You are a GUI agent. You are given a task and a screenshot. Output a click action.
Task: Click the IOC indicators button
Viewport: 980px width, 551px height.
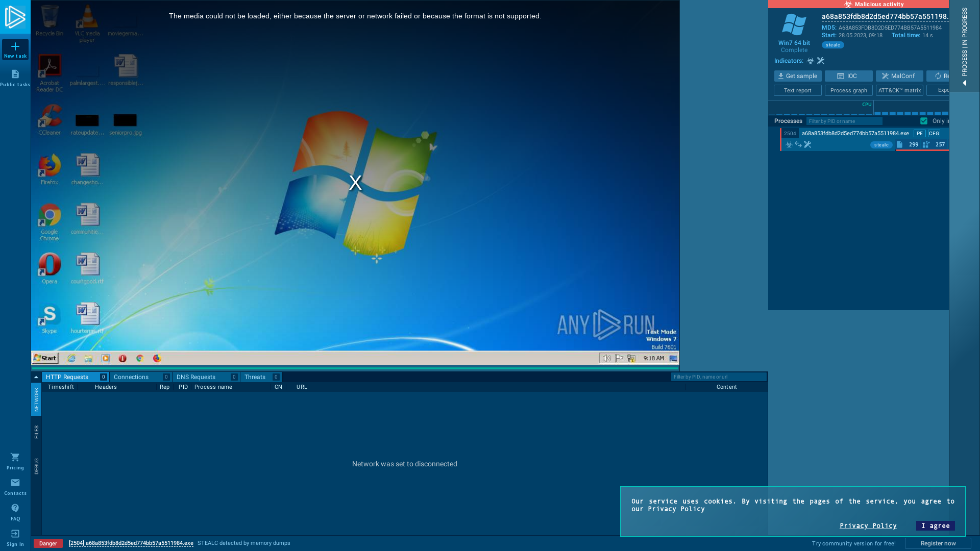pyautogui.click(x=848, y=76)
